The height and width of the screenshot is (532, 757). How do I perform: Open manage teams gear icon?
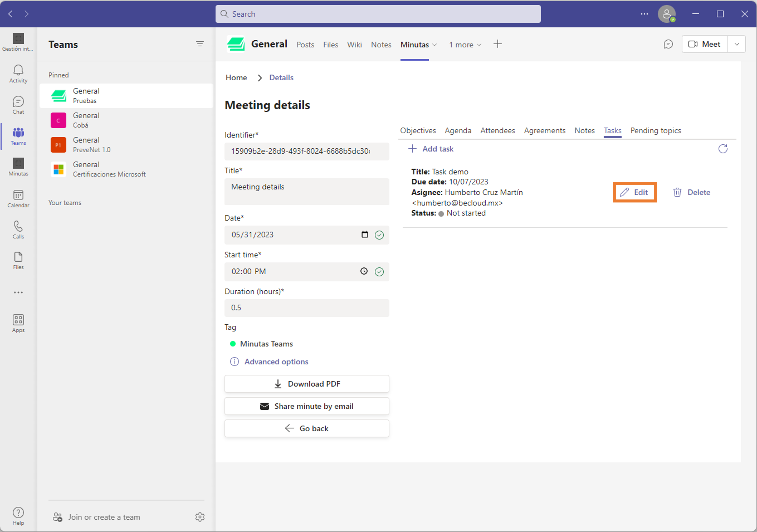tap(200, 517)
